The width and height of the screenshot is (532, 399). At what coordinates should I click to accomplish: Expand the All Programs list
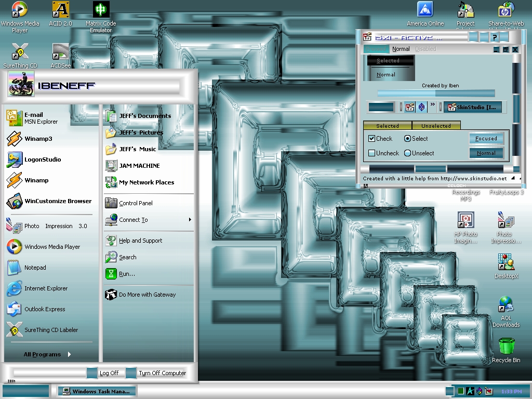[x=47, y=354]
